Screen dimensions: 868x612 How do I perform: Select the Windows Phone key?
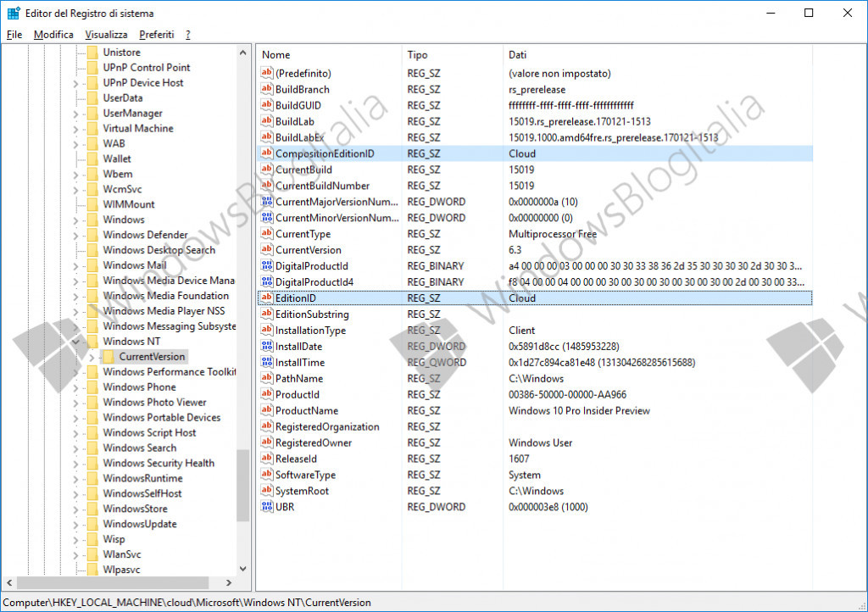(139, 387)
